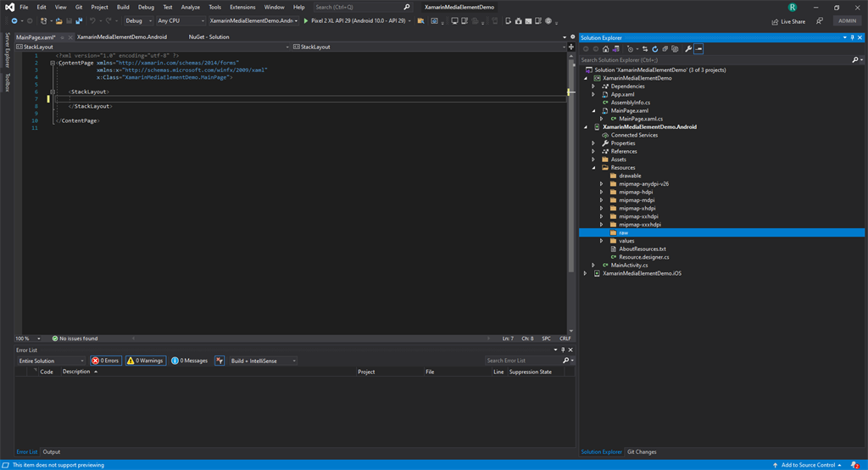Refresh the Solution Explorer tree
The image size is (868, 470).
pyautogui.click(x=655, y=48)
